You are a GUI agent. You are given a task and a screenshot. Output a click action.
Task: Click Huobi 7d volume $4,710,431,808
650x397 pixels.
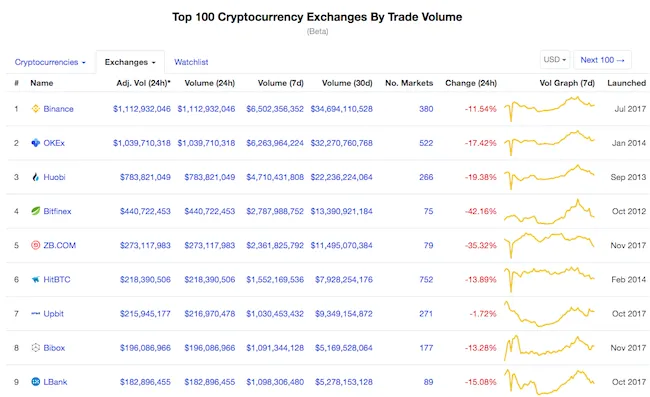pyautogui.click(x=275, y=177)
